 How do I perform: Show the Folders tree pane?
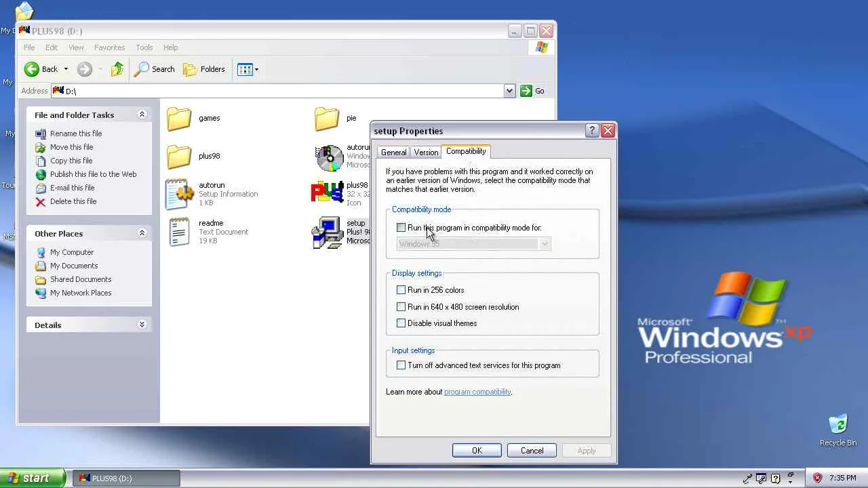(204, 69)
